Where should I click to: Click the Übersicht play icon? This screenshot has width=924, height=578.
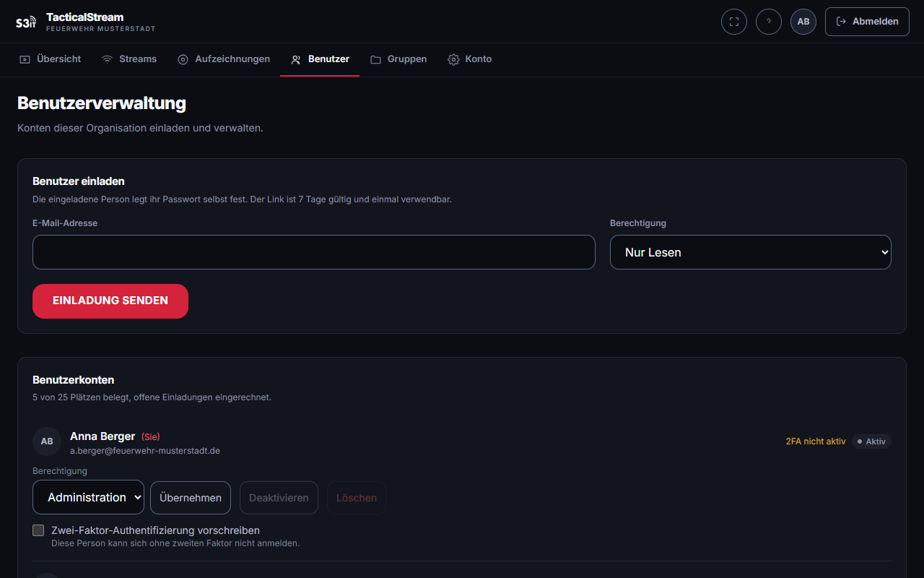[x=25, y=59]
